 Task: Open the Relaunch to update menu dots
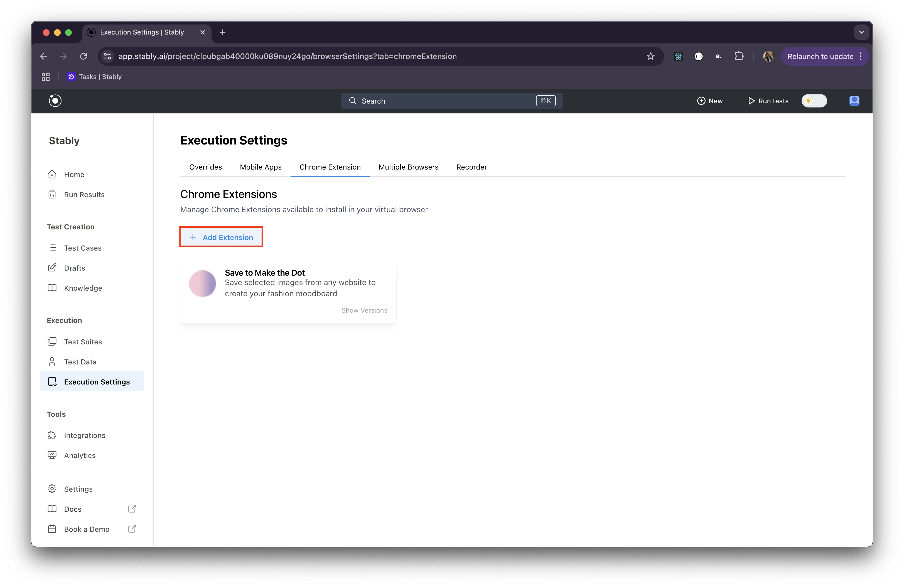[861, 56]
